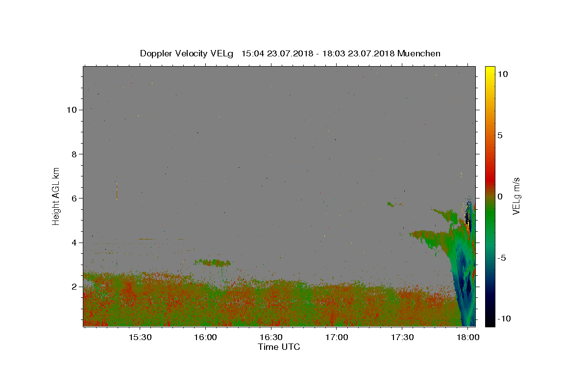This screenshot has width=588, height=392.
Task: Select the 17:00 time tick label
Action: [x=336, y=338]
